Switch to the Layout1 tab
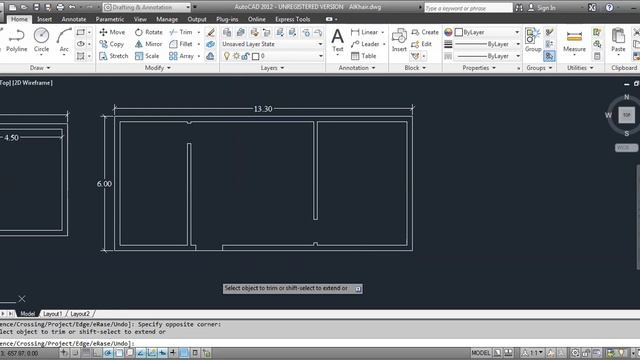This screenshot has width=640, height=360. [53, 313]
